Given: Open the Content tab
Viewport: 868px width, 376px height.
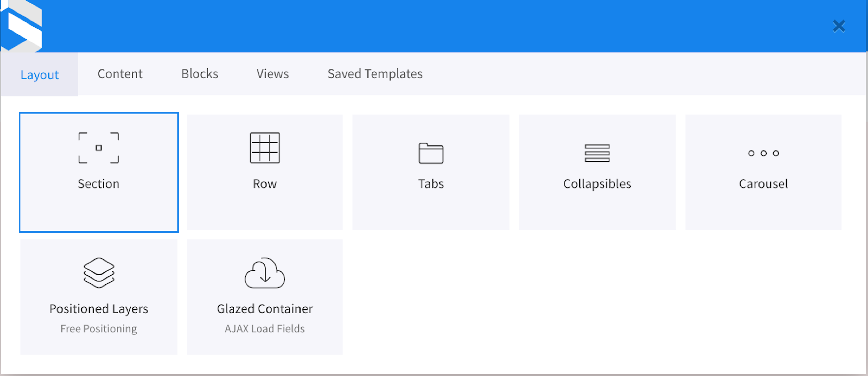Looking at the screenshot, I should click(120, 74).
